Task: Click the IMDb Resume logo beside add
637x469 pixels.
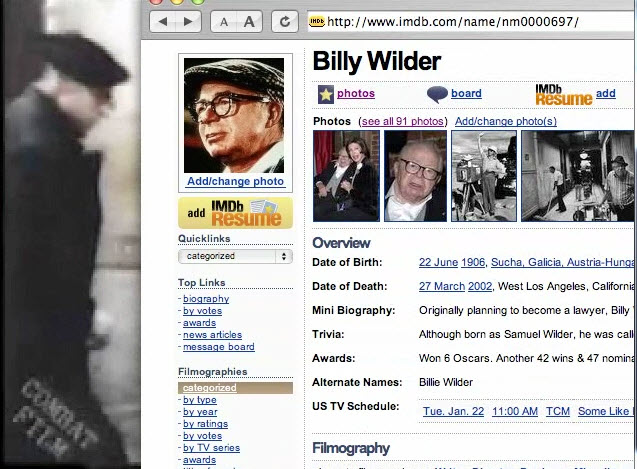Action: 563,95
